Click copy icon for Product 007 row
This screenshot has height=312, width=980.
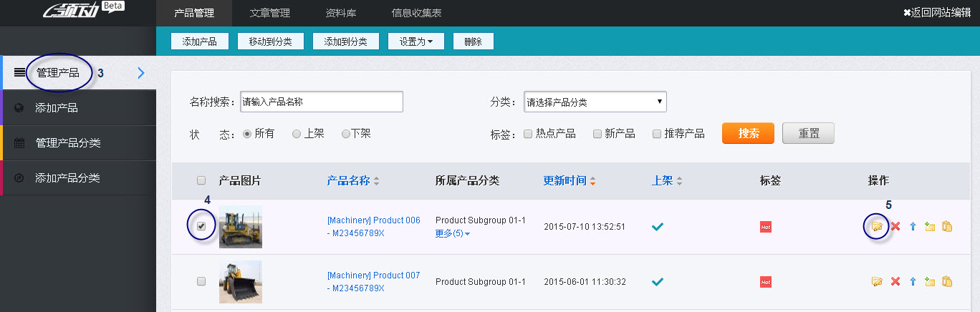coord(947,282)
